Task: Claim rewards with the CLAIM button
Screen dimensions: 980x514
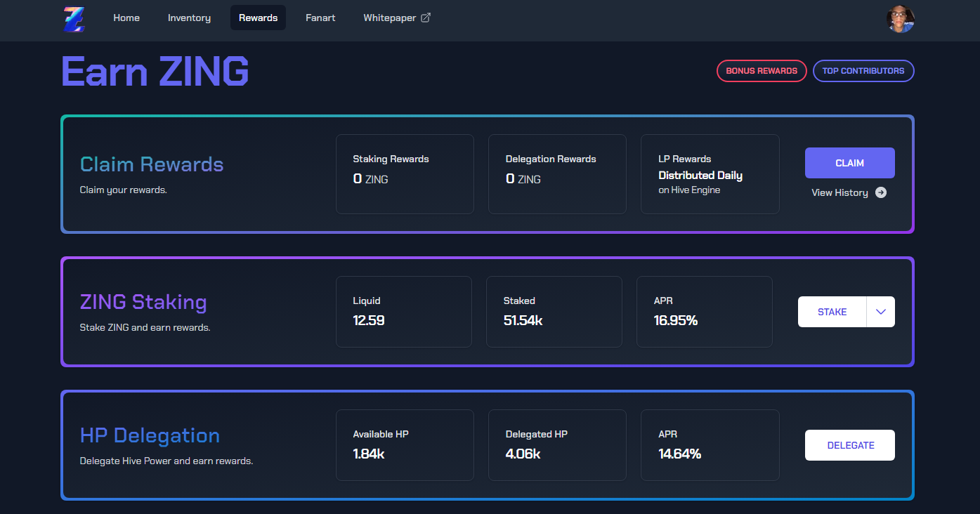Action: (x=850, y=163)
